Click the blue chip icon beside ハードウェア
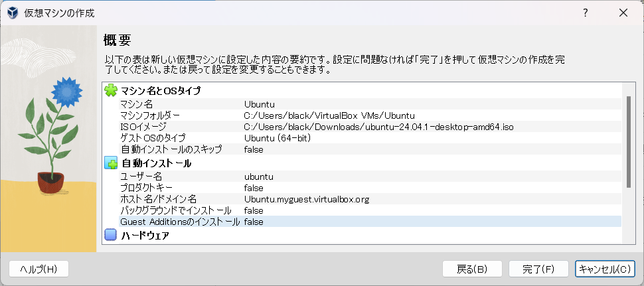The height and width of the screenshot is (286, 644). [x=111, y=235]
